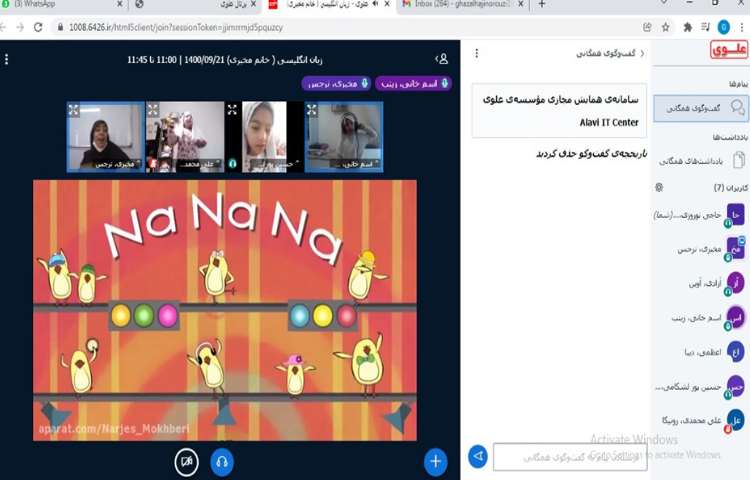Fullscreen the اسم خانی webcam

tap(311, 110)
